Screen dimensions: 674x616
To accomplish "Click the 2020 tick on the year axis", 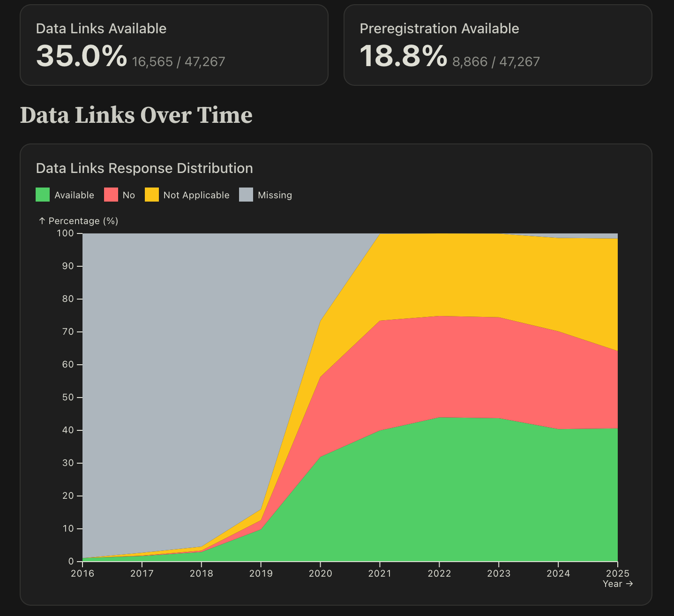I will (320, 573).
